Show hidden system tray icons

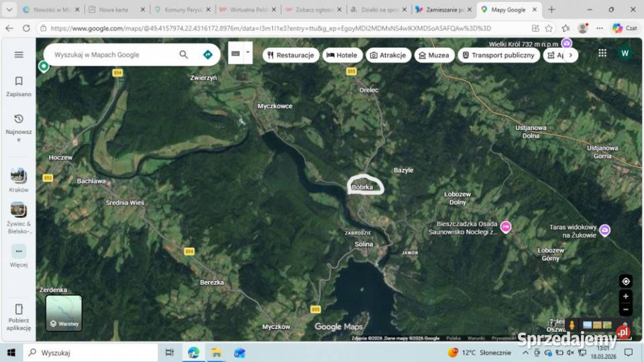point(525,353)
